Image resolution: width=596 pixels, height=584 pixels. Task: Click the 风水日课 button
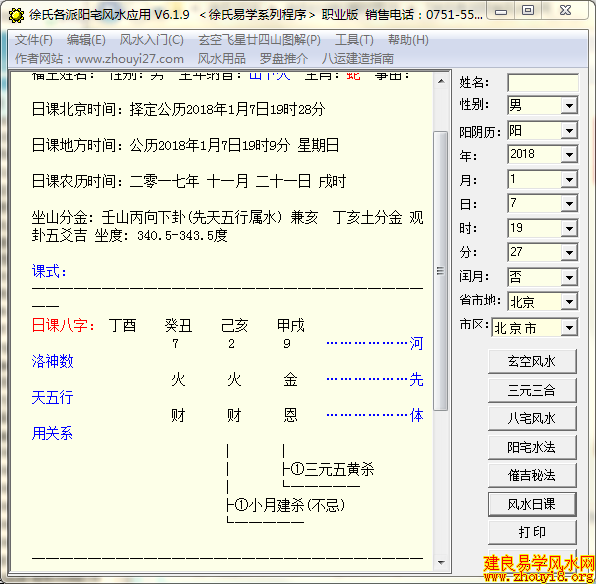[x=532, y=505]
